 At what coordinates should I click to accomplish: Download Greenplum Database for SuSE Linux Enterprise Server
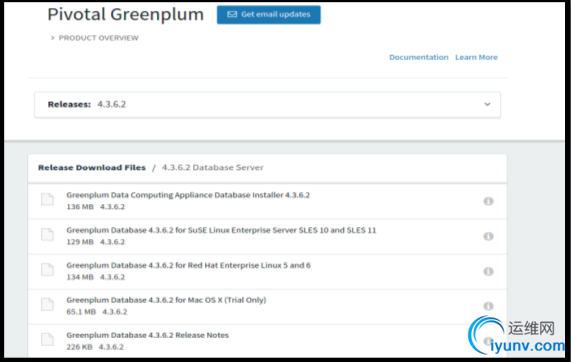[x=221, y=230]
